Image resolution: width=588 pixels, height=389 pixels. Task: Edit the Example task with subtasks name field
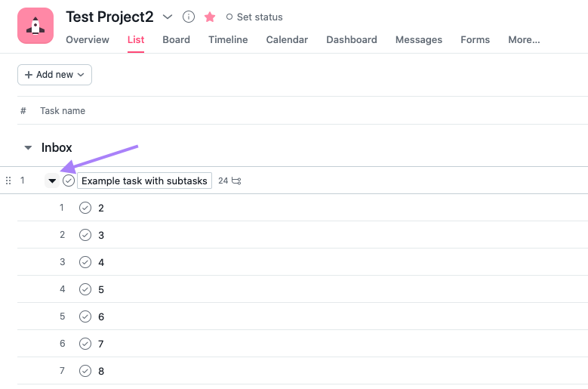pyautogui.click(x=144, y=181)
